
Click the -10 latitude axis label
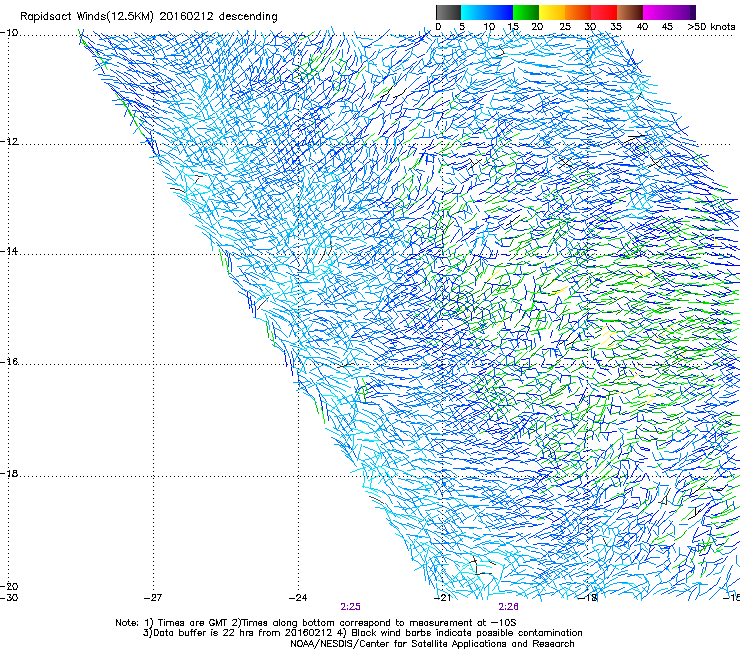9,33
